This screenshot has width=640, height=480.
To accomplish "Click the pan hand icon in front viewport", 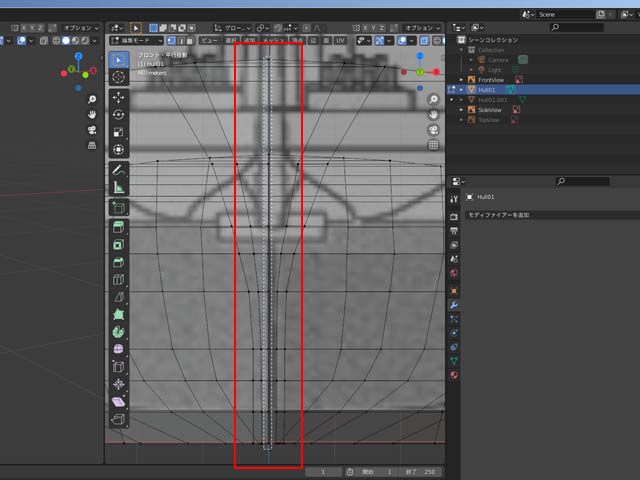I will click(433, 115).
